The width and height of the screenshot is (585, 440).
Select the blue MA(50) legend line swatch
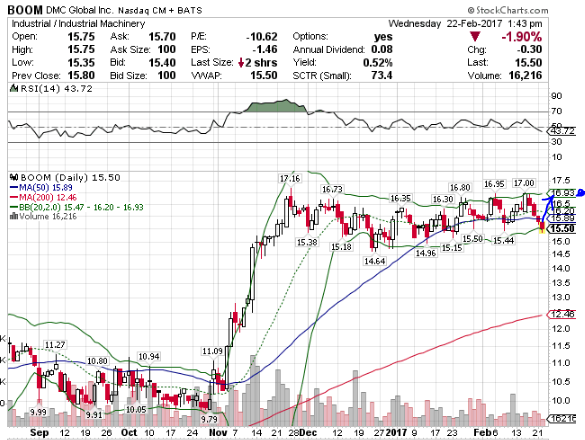[x=14, y=187]
